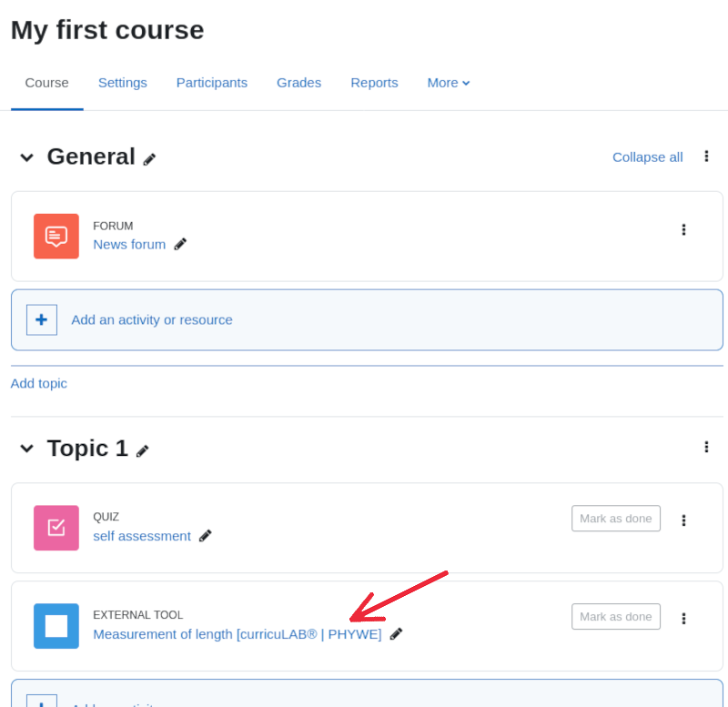Edit the Topic 1 title pencil
The width and height of the screenshot is (728, 707).
[142, 450]
